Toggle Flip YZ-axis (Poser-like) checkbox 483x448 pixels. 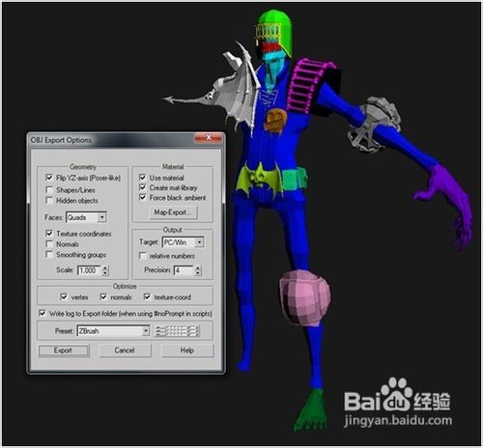[49, 178]
